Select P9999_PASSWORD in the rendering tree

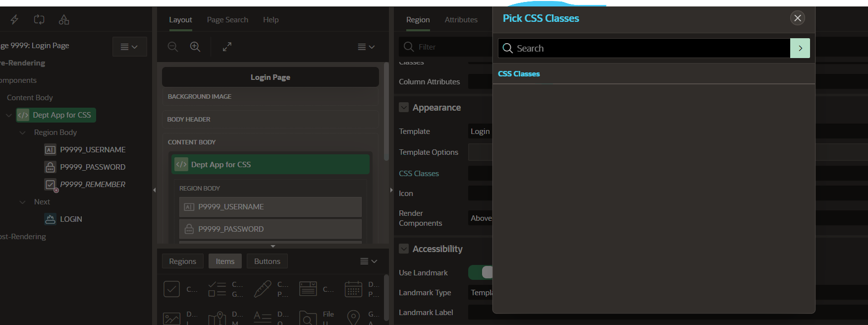(93, 167)
